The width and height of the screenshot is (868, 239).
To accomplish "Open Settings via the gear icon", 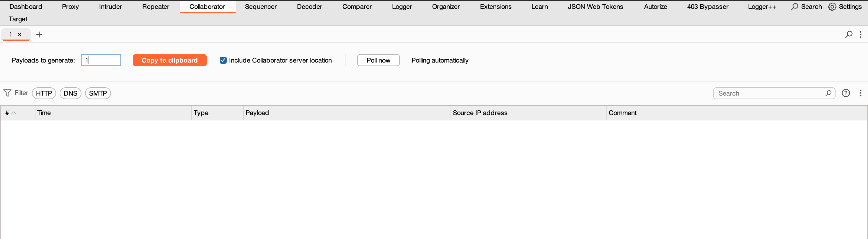I will click(x=832, y=7).
